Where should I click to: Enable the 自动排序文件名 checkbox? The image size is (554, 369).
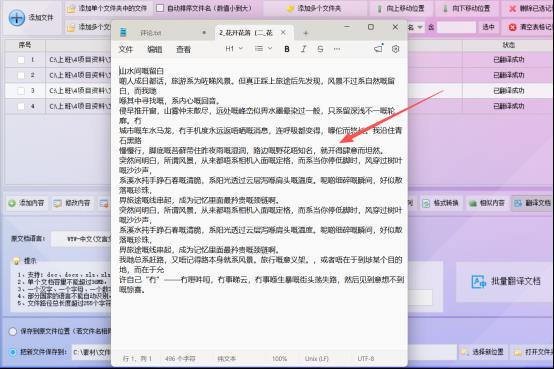[x=160, y=8]
